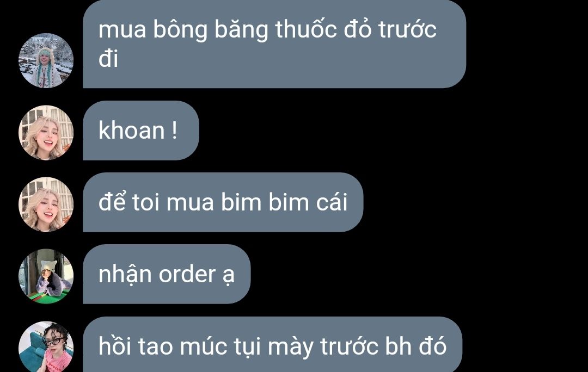Select the "để toi mua bim bim cái" bubble
Viewport: 588px width, 372px height.
click(223, 202)
